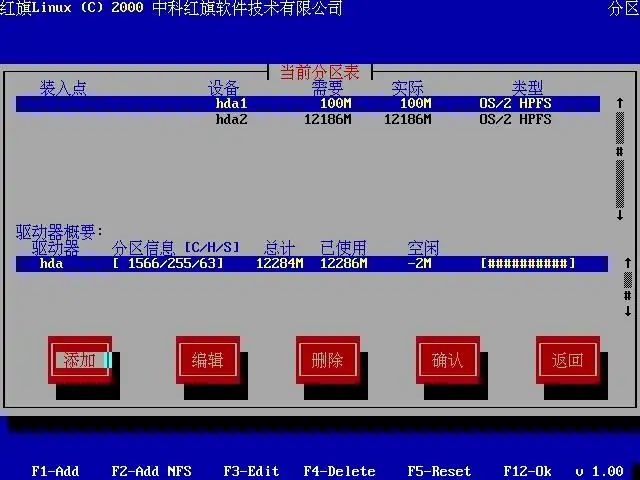Click the 类型 column header
This screenshot has height=480, width=640.
[x=527, y=88]
